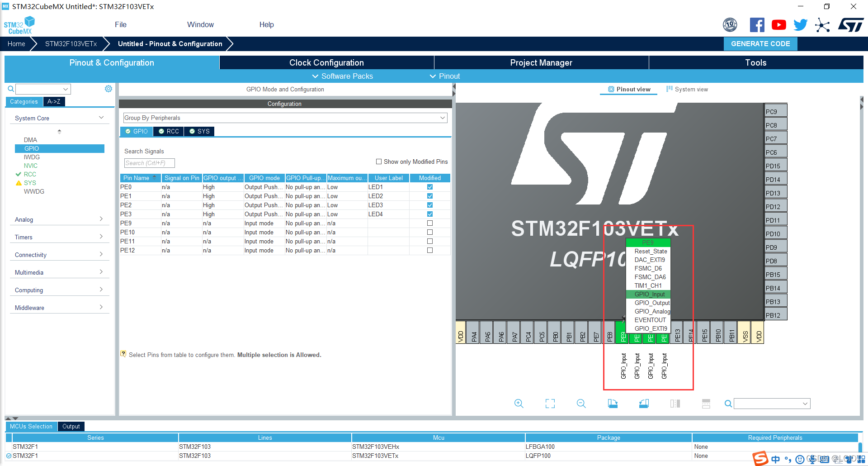This screenshot has width=868, height=466.
Task: Click the search magnifier in category panel
Action: tap(11, 89)
